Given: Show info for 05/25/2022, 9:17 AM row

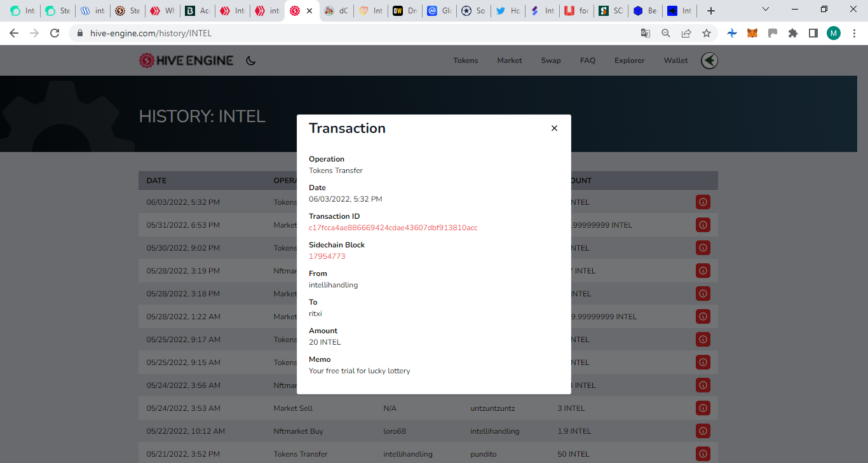Looking at the screenshot, I should [703, 339].
